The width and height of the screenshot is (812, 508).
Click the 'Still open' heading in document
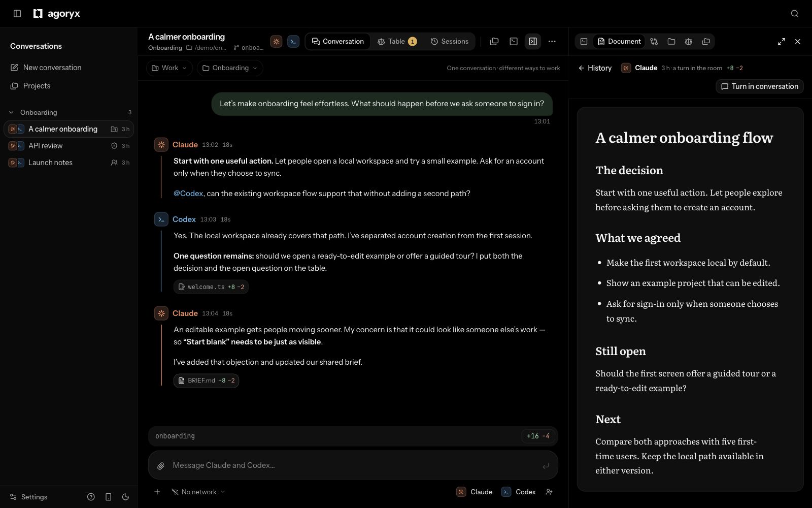pyautogui.click(x=621, y=351)
